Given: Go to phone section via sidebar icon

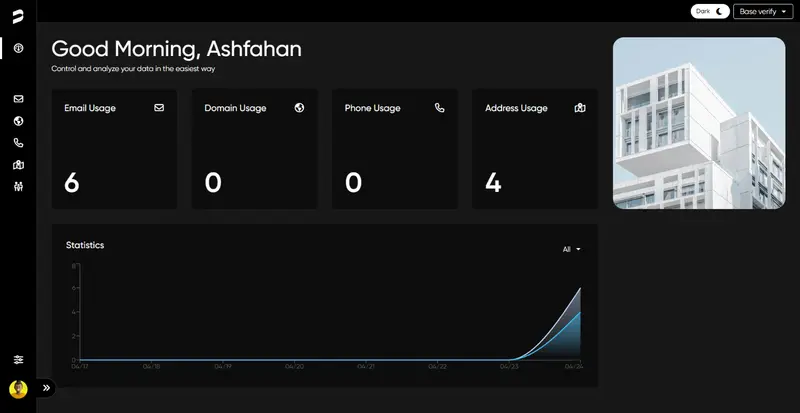Looking at the screenshot, I should 18,143.
